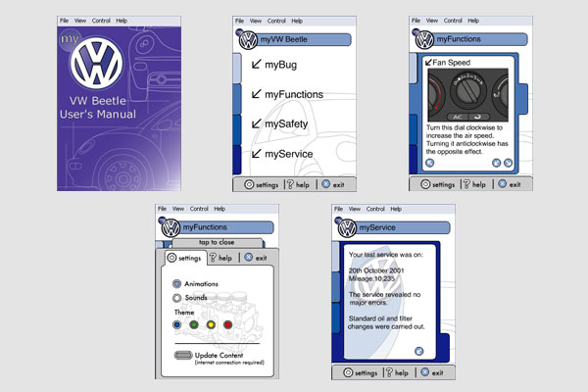Switch to help tab in settings drawer
Screen dimensions: 588x392
(x=220, y=258)
